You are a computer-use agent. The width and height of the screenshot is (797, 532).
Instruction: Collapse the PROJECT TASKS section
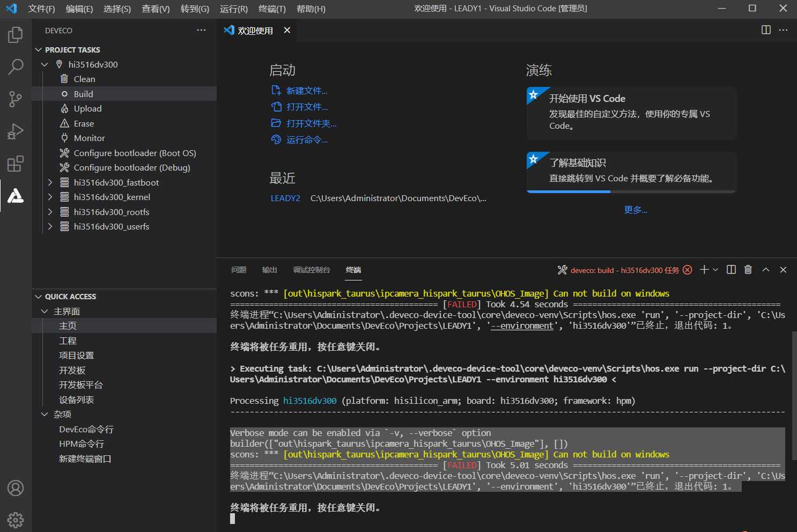38,49
